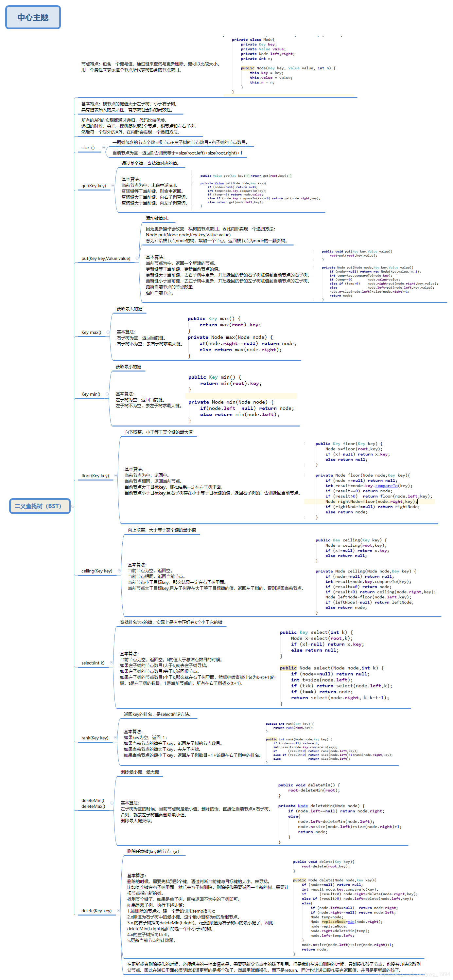This screenshot has width=453, height=980.
Task: Select subtopic 删除任意键(key)的节点
Action: click(153, 851)
